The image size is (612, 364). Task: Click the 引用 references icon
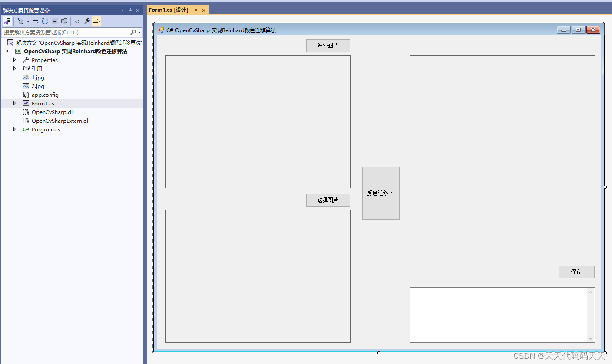click(x=26, y=69)
